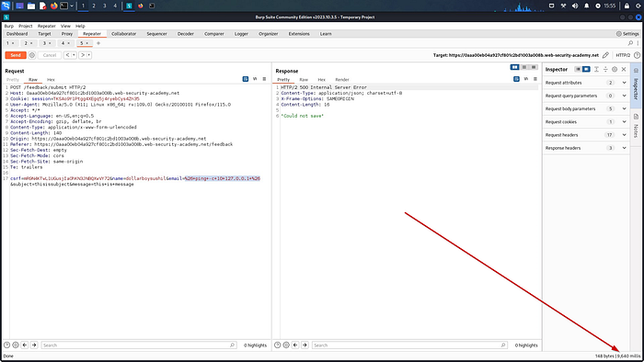644x362 pixels.
Task: Expand Request cookies section
Action: [625, 122]
